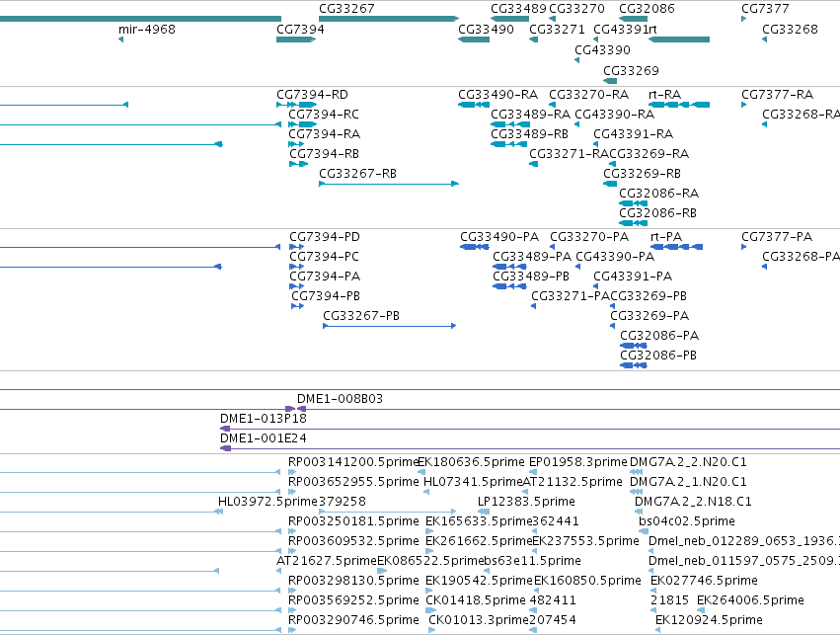Select EST bs04c02.5prime

[x=686, y=521]
